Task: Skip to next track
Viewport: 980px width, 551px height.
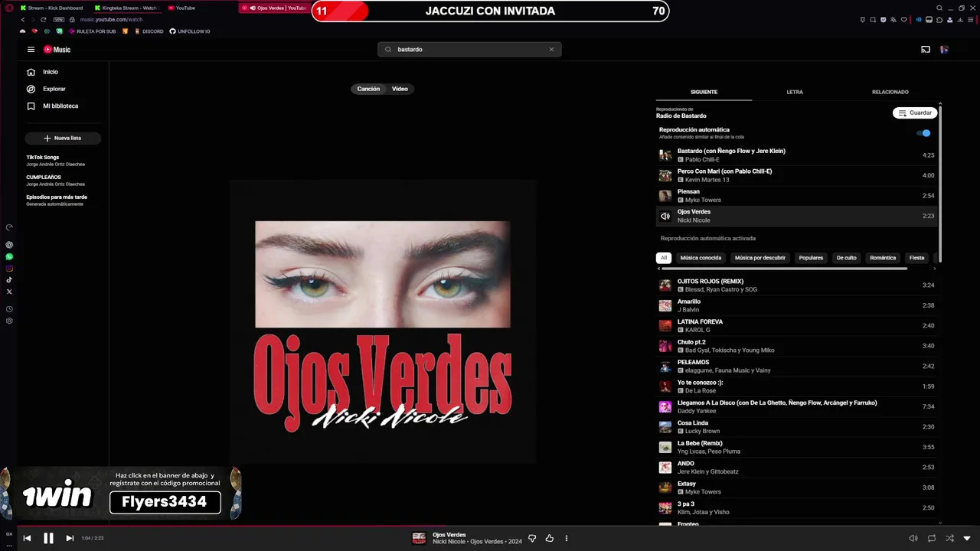Action: [x=70, y=538]
